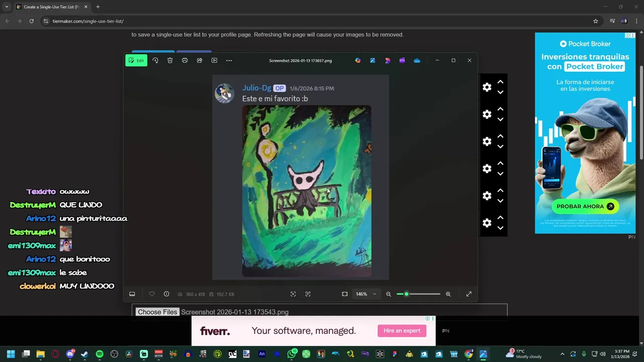Zoom in with the plus magnifier
644x362 pixels.
coord(448,294)
